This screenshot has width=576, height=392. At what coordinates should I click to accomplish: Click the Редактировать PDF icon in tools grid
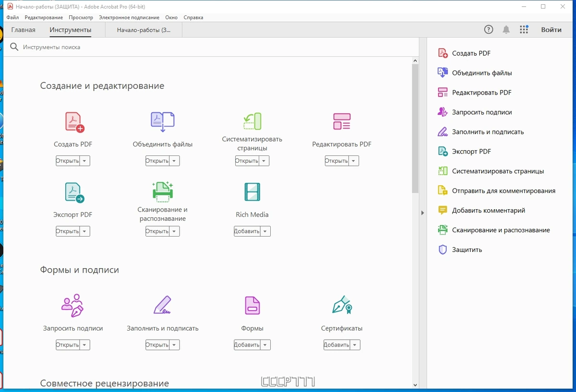coord(342,121)
